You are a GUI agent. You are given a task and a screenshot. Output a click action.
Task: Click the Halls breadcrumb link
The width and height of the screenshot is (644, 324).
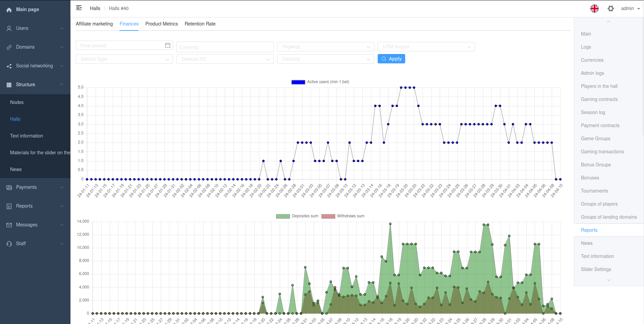[x=95, y=8]
